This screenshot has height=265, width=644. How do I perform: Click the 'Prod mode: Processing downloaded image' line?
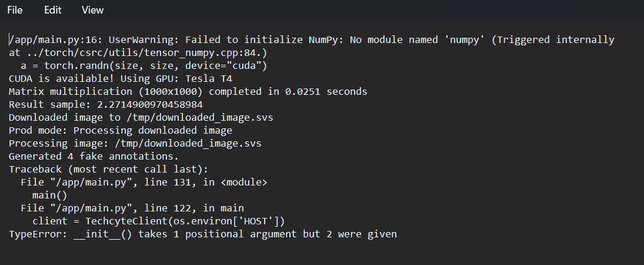pyautogui.click(x=121, y=131)
